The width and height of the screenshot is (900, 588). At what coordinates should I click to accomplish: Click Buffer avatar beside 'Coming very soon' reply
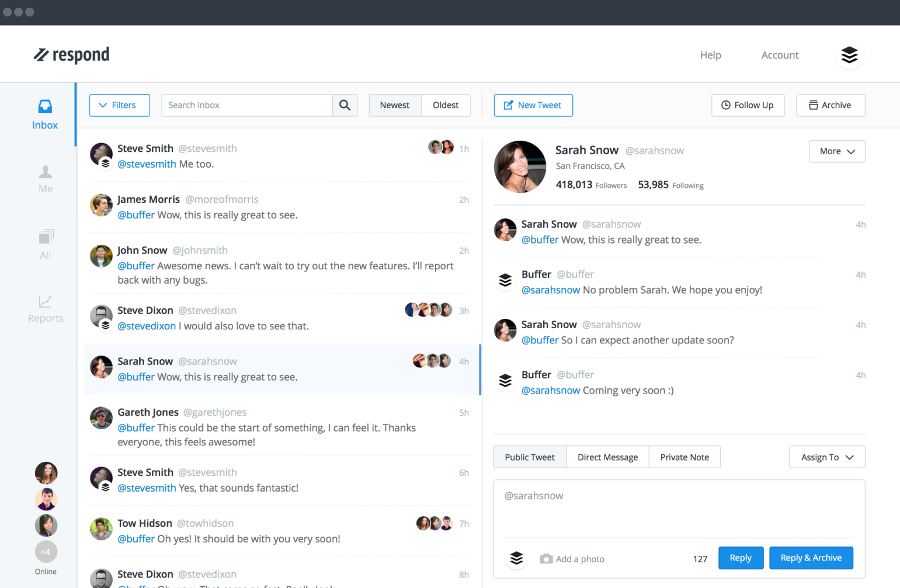click(x=505, y=381)
